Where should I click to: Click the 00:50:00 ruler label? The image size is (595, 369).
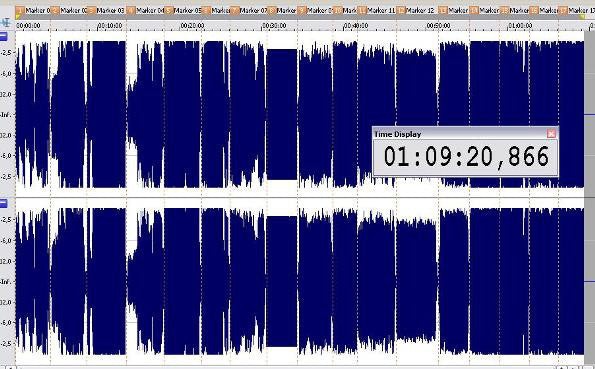click(x=438, y=26)
